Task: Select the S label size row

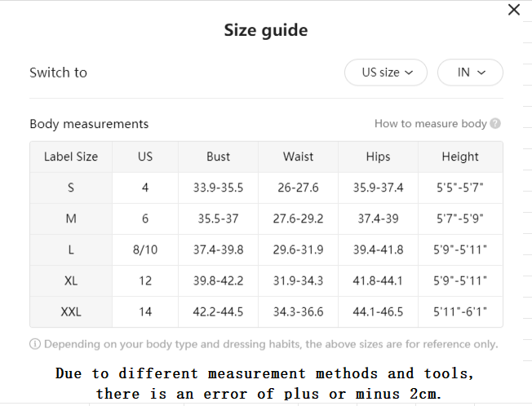Action: (266, 188)
